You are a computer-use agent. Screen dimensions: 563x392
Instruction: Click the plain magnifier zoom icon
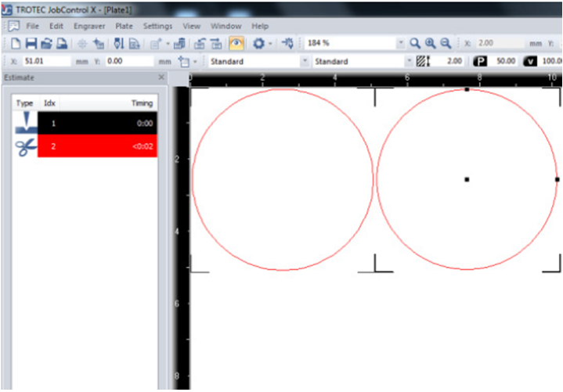[x=415, y=44]
